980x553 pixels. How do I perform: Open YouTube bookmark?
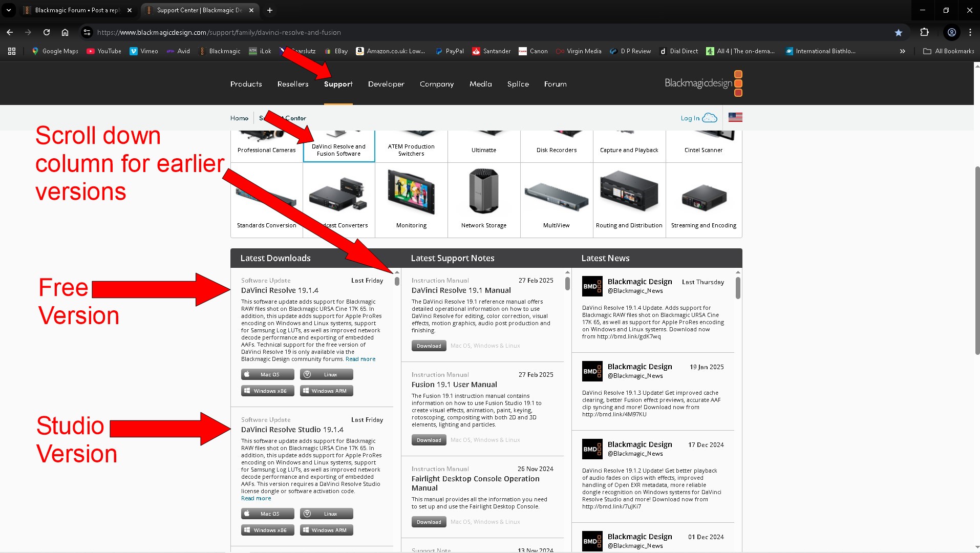click(104, 51)
